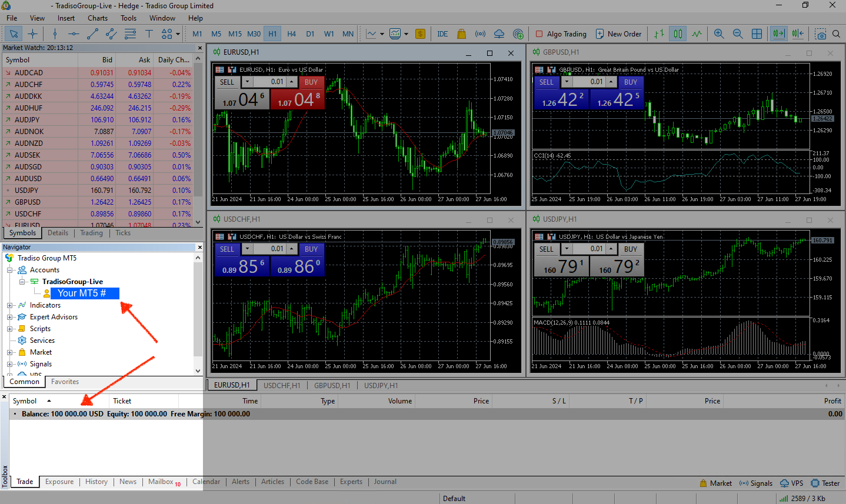Zoom in on the chart
This screenshot has height=504, width=846.
coord(719,34)
